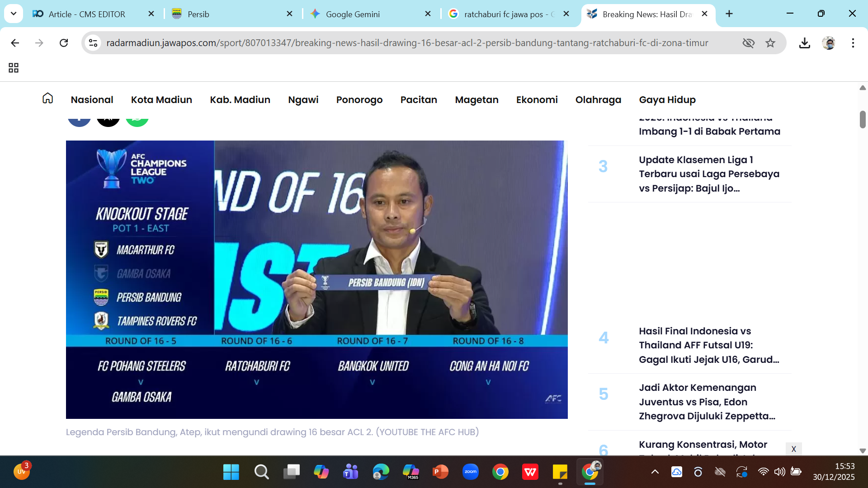
Task: Open Zoom from taskbar
Action: pos(471,472)
